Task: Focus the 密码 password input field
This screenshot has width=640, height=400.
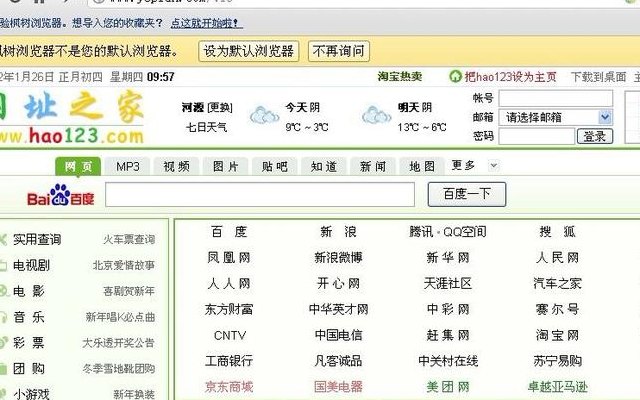Action: 537,136
